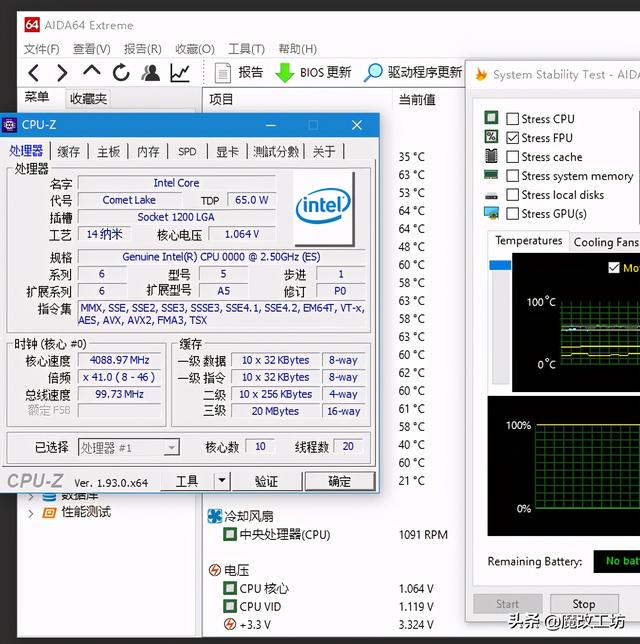Select the Temperatures tab
This screenshot has width=640, height=644.
pos(528,241)
